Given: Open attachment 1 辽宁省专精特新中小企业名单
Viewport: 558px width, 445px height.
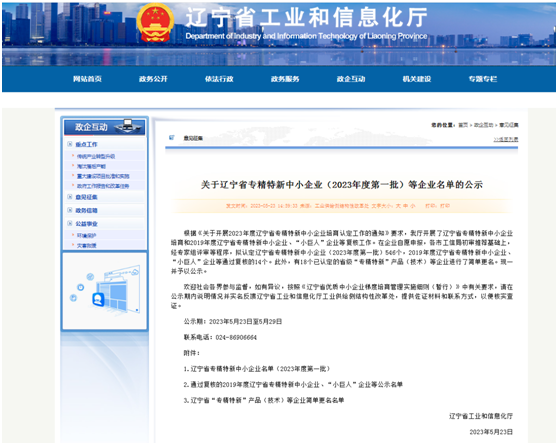Looking at the screenshot, I should point(257,369).
